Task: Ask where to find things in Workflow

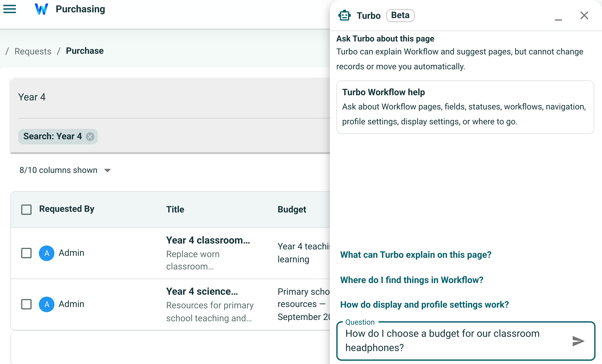Action: pyautogui.click(x=412, y=280)
